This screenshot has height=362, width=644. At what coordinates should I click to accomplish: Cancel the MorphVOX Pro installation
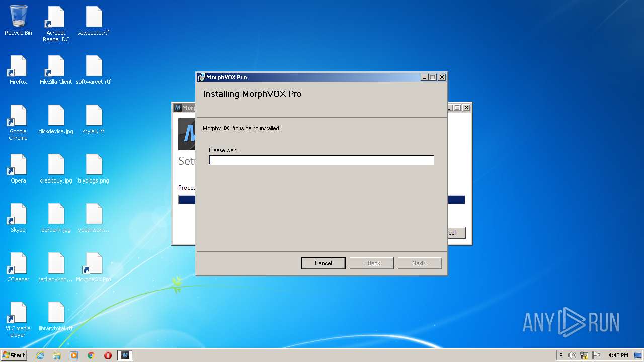323,263
